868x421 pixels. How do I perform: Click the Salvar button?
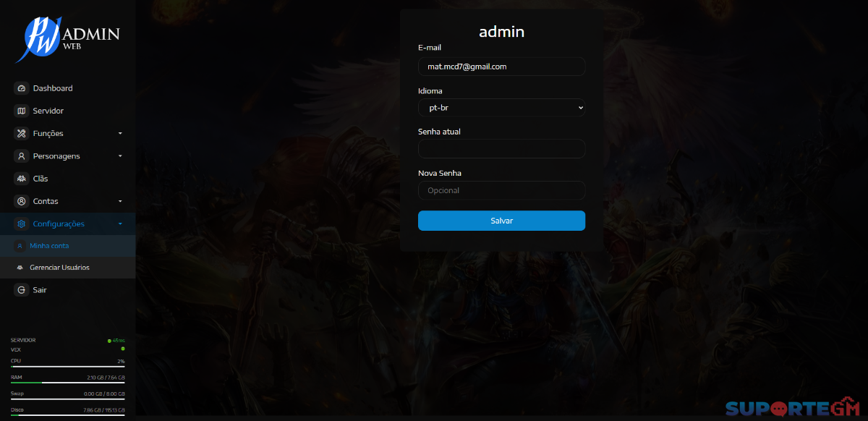click(x=501, y=221)
